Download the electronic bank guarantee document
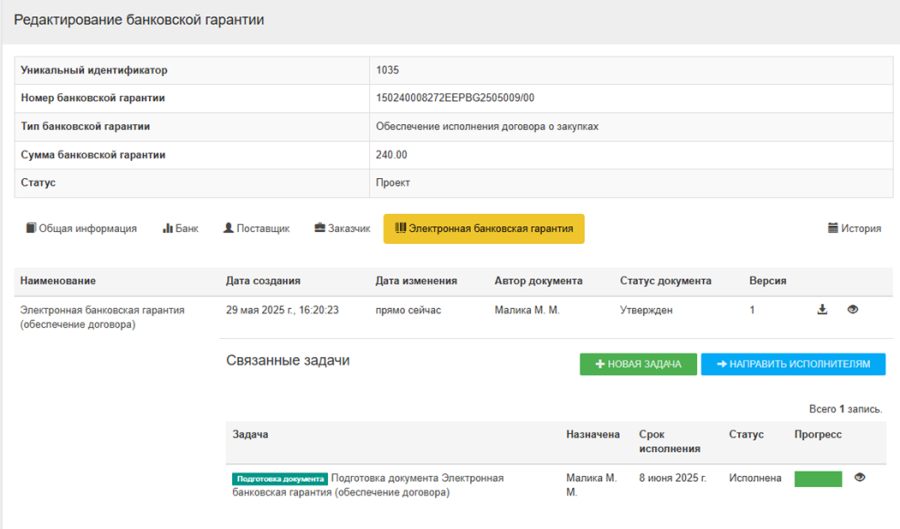 822,310
